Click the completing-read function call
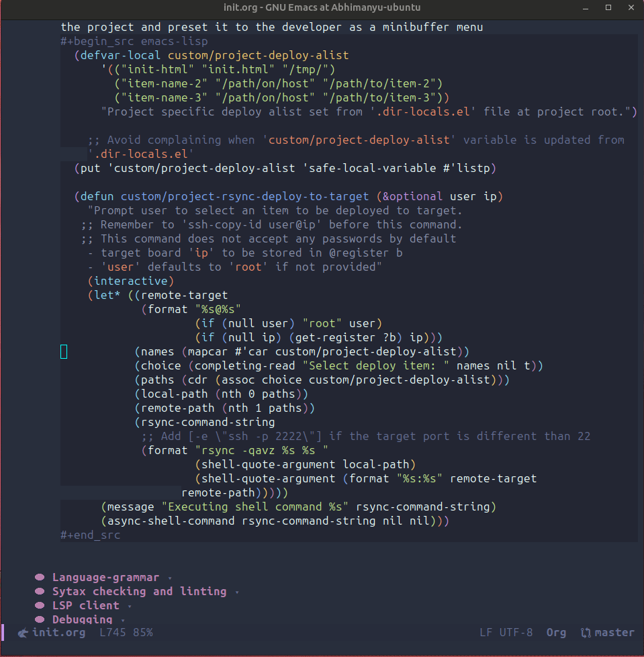 245,366
